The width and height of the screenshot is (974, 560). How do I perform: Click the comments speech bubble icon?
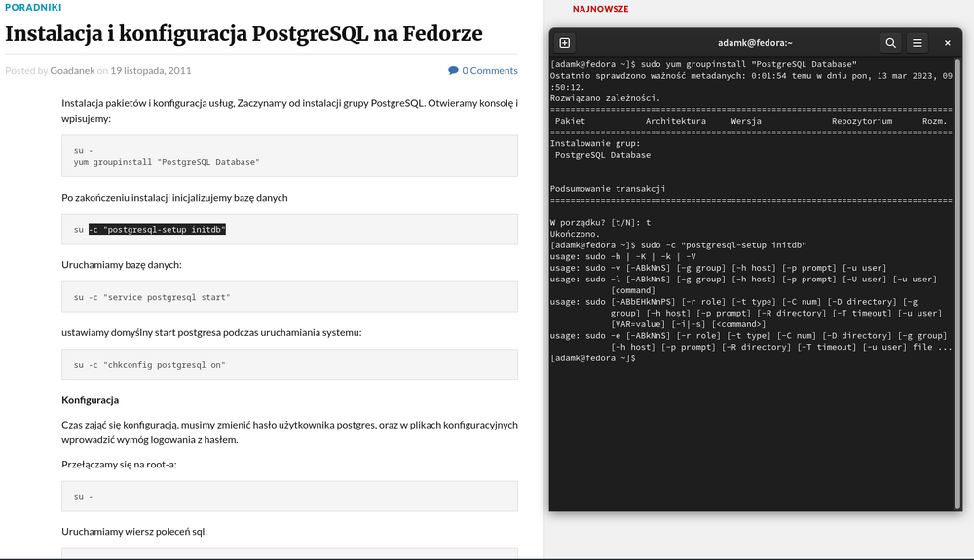pyautogui.click(x=453, y=70)
